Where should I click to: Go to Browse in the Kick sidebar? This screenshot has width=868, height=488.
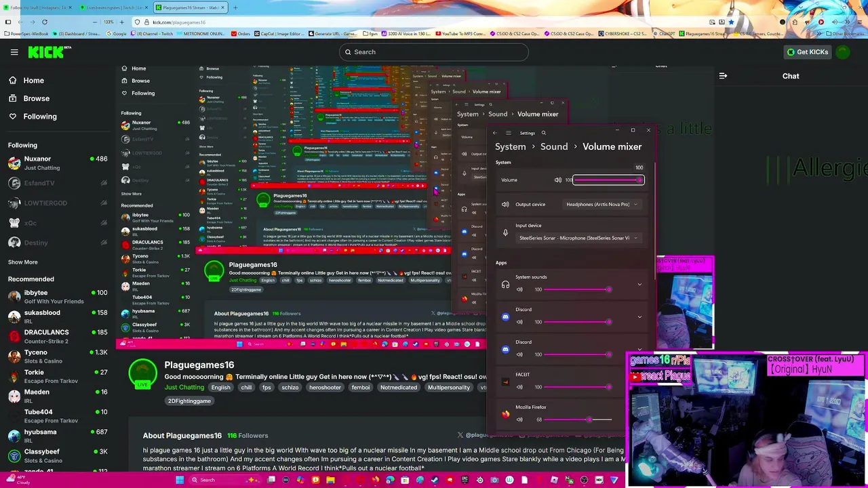37,98
